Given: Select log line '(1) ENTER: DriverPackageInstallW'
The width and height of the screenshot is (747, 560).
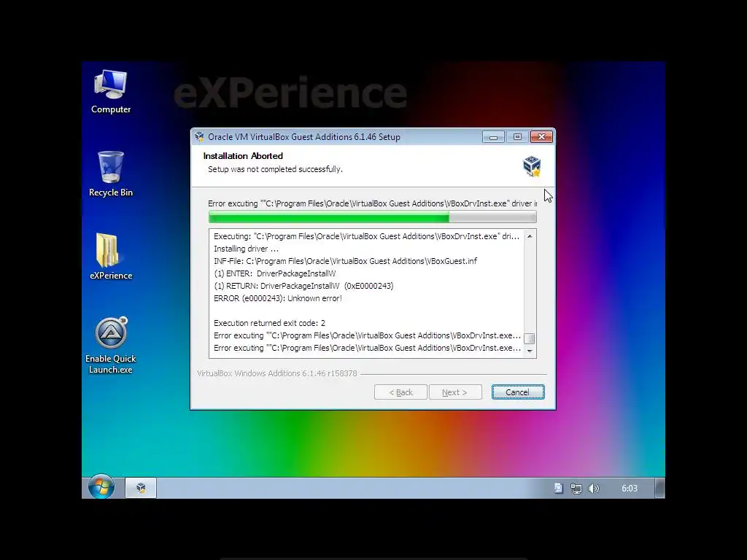Looking at the screenshot, I should pyautogui.click(x=275, y=273).
